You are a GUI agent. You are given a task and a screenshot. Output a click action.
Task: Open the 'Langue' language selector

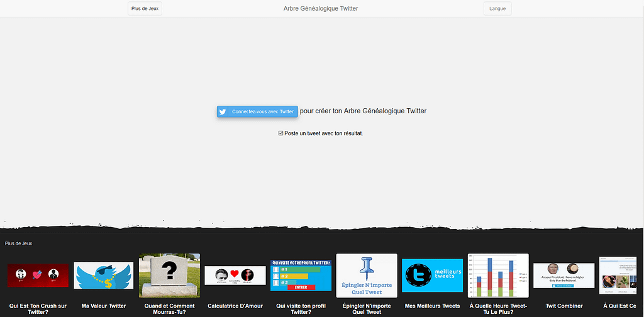[497, 9]
